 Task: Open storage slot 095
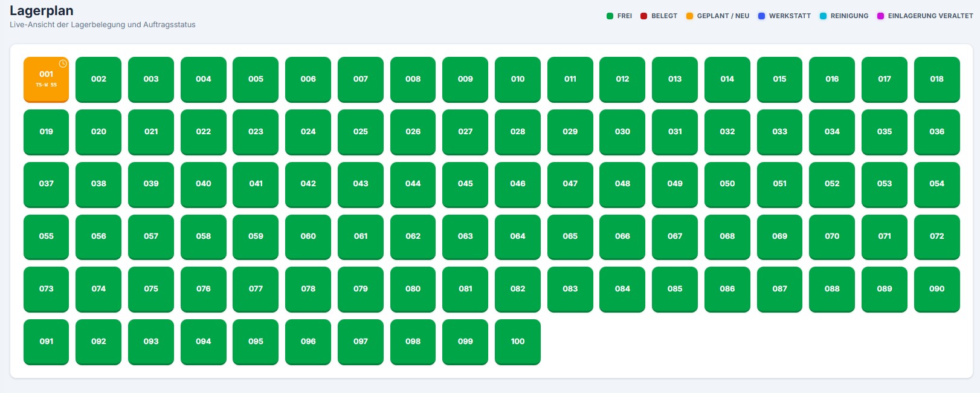(256, 342)
